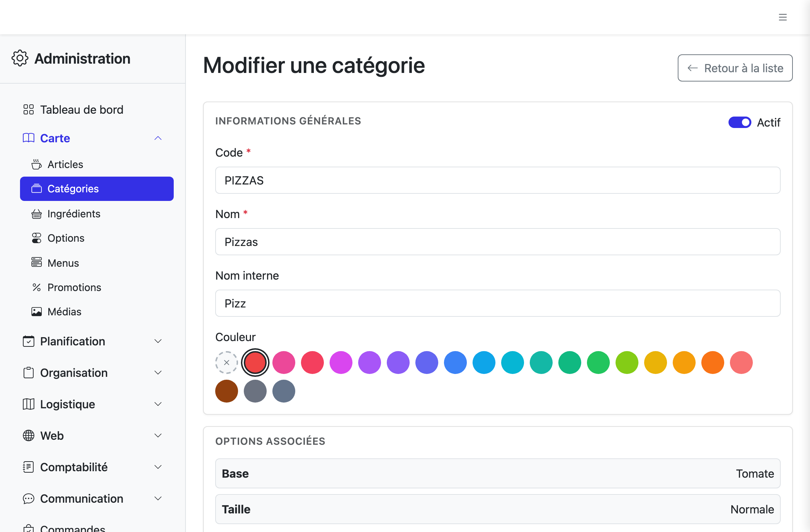Expand the Comptabilité section chevron
This screenshot has height=532, width=810.
(158, 467)
